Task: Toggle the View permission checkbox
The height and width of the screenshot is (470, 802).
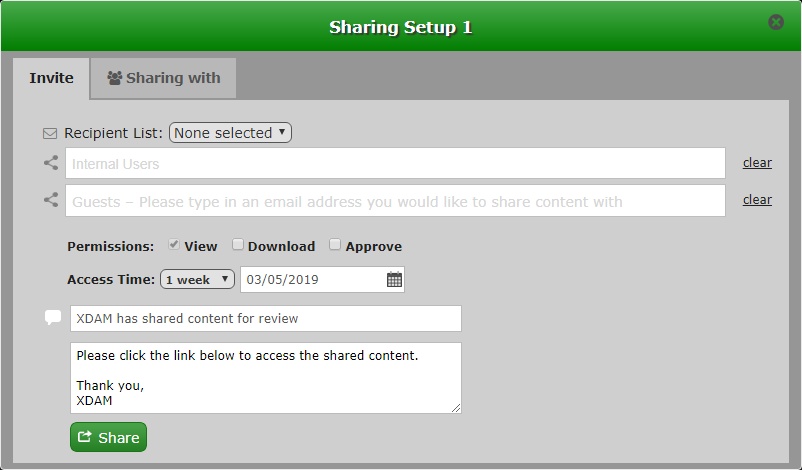Action: 174,245
